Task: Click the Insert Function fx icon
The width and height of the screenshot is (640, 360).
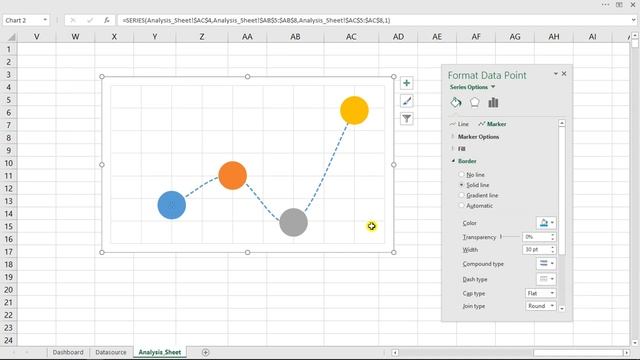Action: (107, 20)
